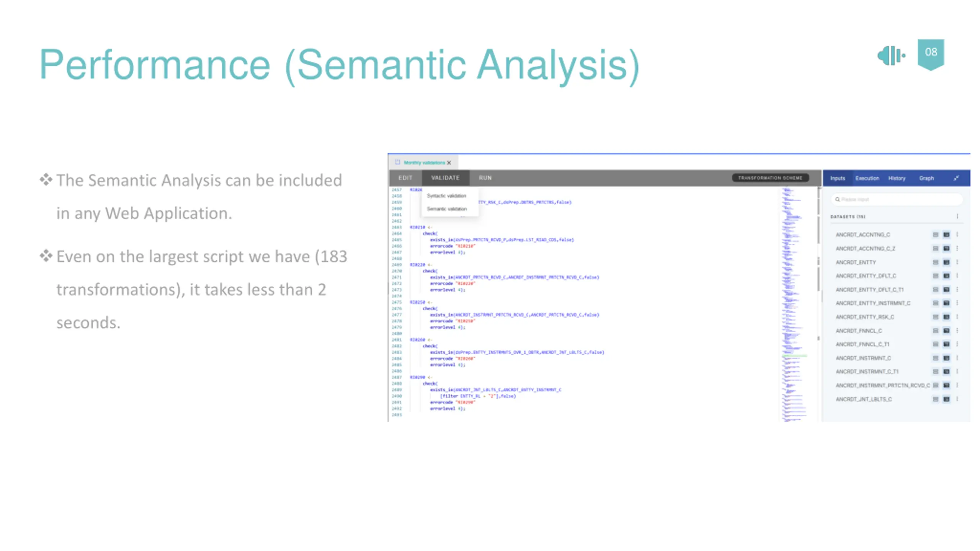
Task: Click the table icon for ANCRDT_FNNCL_C_T1
Action: click(x=935, y=344)
